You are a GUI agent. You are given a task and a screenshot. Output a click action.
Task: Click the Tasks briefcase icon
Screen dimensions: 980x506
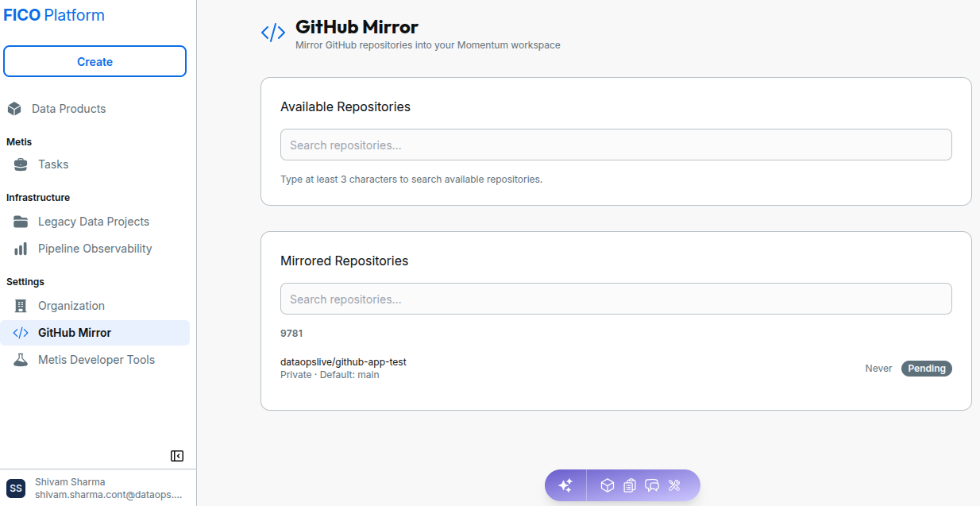coord(21,164)
